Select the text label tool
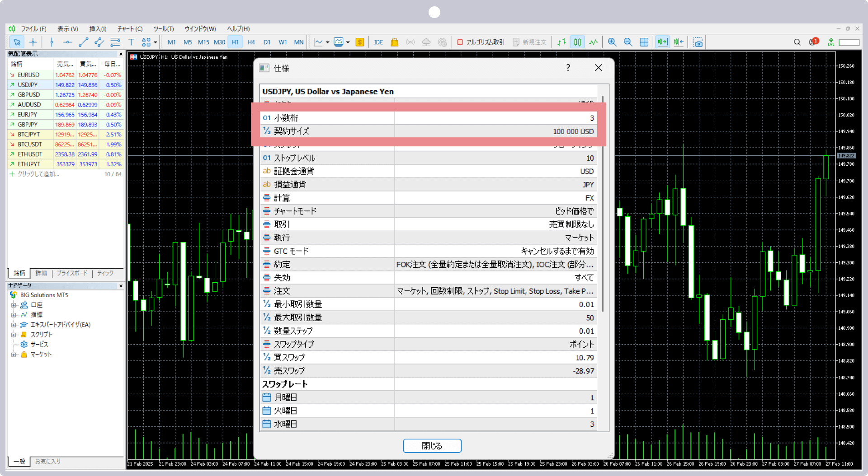The height and width of the screenshot is (476, 868). point(131,42)
